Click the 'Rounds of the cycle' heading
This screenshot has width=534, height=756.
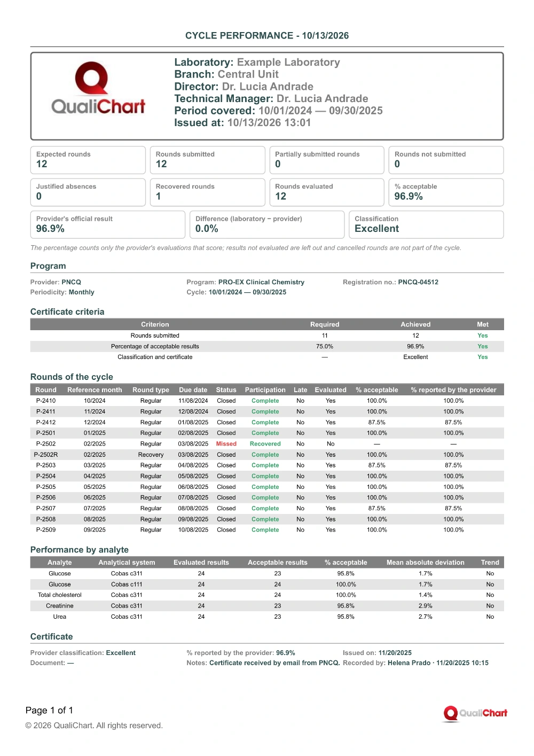click(x=72, y=377)
